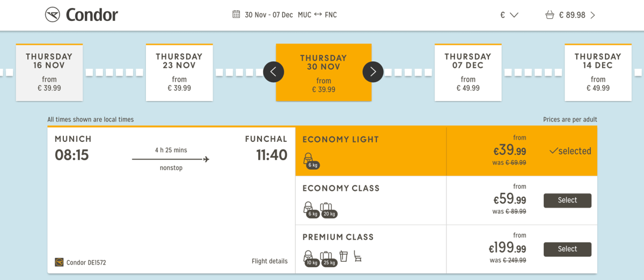Image resolution: width=644 pixels, height=280 pixels.
Task: Click the Condor logo icon
Action: pos(53,15)
